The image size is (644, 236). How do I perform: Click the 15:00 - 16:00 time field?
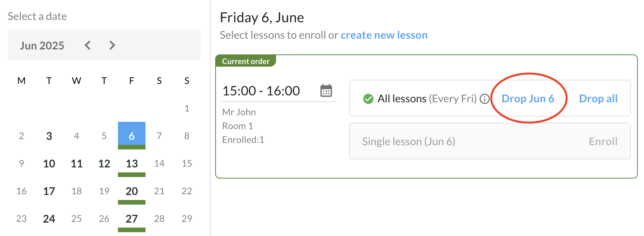[x=280, y=91]
